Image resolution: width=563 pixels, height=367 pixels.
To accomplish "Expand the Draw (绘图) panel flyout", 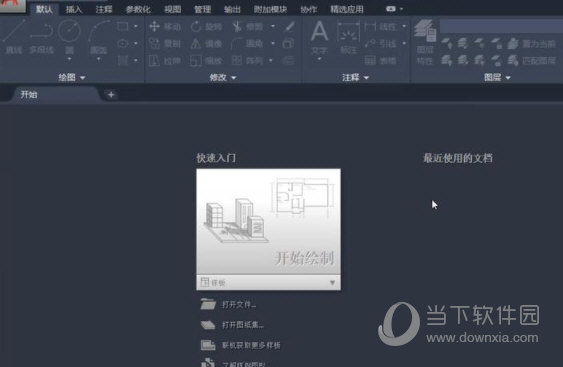I will [72, 77].
